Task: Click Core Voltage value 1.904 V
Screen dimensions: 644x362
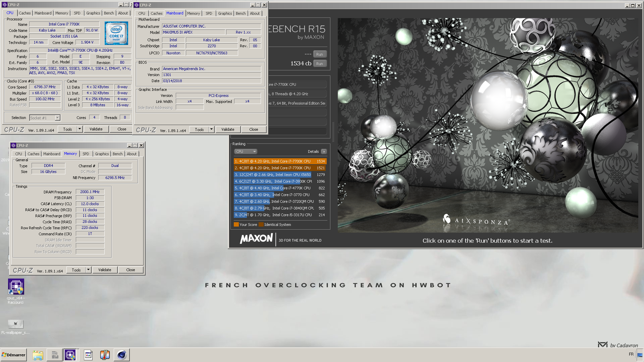Action: click(x=87, y=43)
